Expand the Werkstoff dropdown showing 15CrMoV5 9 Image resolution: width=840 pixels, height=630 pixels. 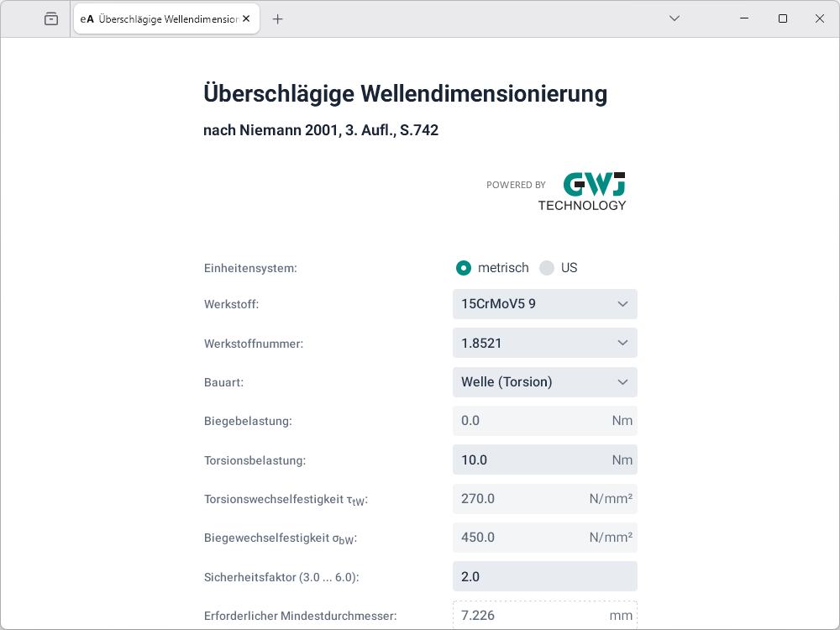pyautogui.click(x=544, y=304)
